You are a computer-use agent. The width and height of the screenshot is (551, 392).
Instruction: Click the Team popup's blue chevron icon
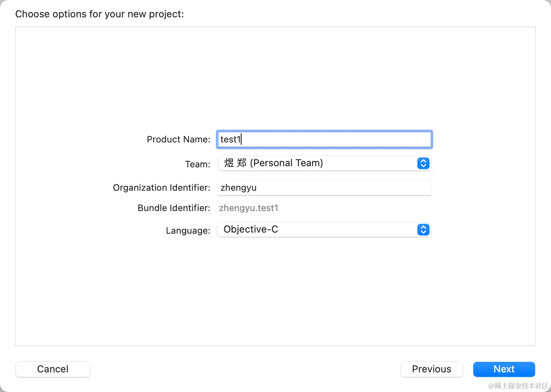pos(423,163)
